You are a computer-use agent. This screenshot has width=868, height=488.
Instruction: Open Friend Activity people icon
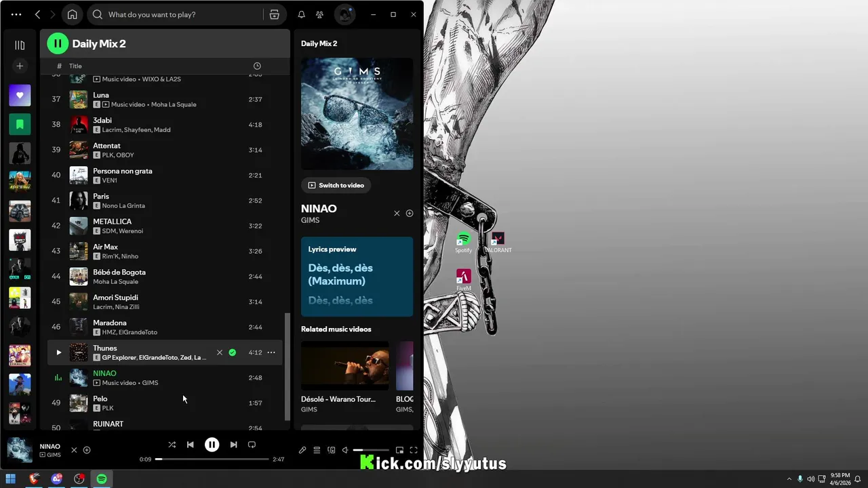click(x=319, y=14)
